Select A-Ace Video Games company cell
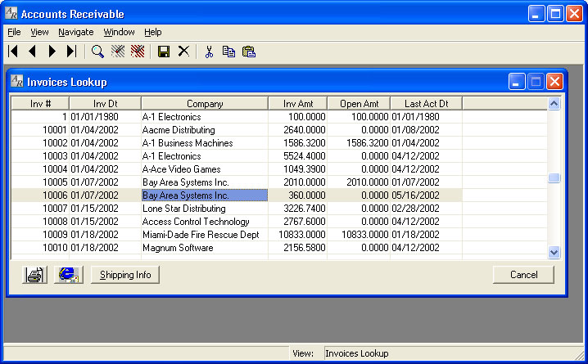The image size is (588, 364). [x=205, y=169]
